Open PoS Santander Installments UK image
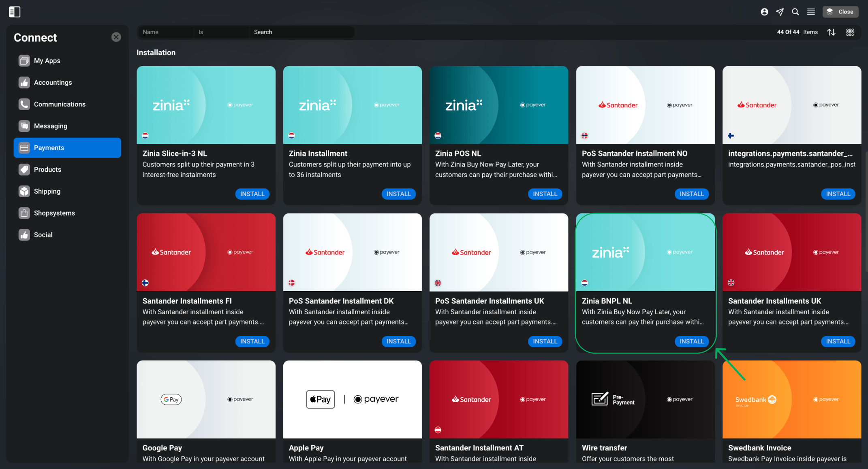The width and height of the screenshot is (868, 469). 499,252
